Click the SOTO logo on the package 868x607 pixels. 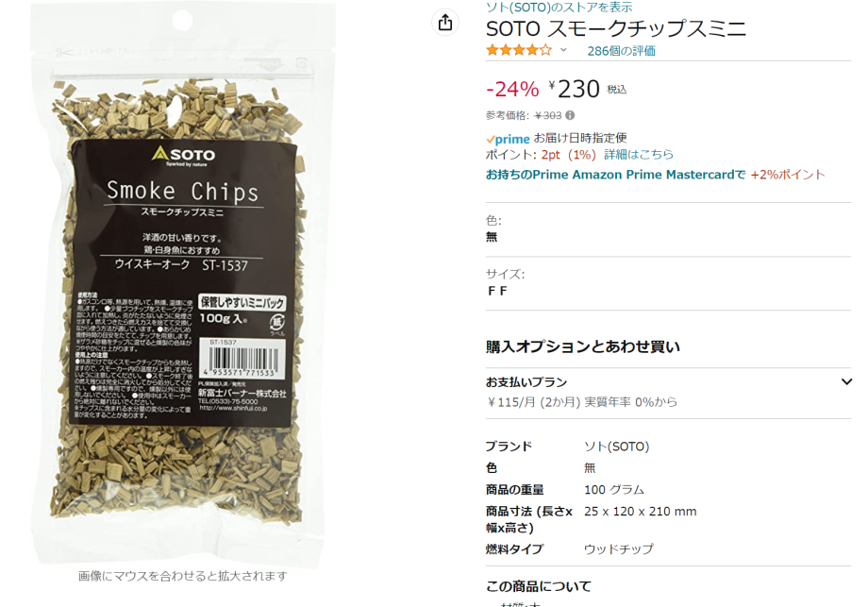coord(183,156)
